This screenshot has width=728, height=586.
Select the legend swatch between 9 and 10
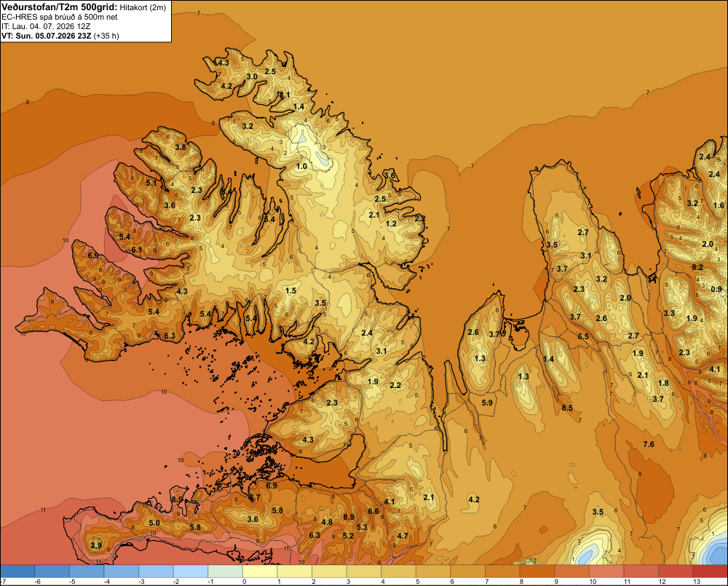point(572,571)
